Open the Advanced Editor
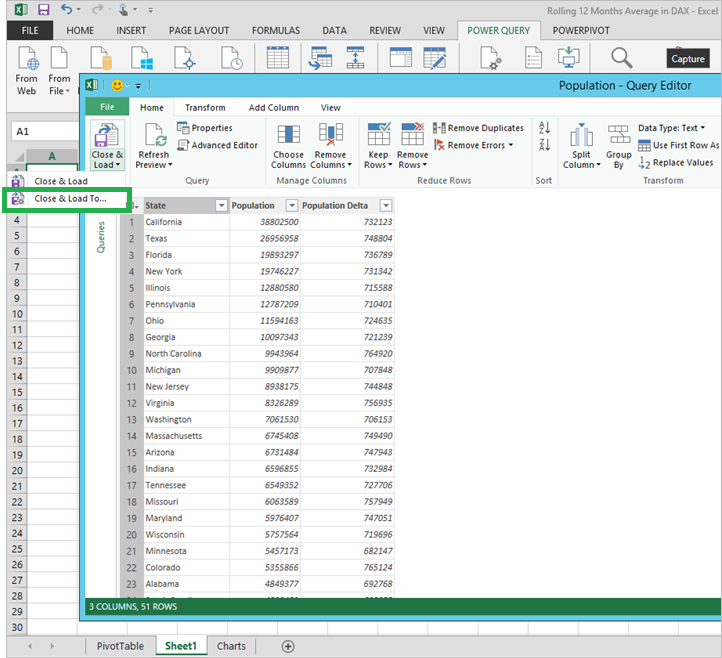The height and width of the screenshot is (658, 722). click(218, 145)
